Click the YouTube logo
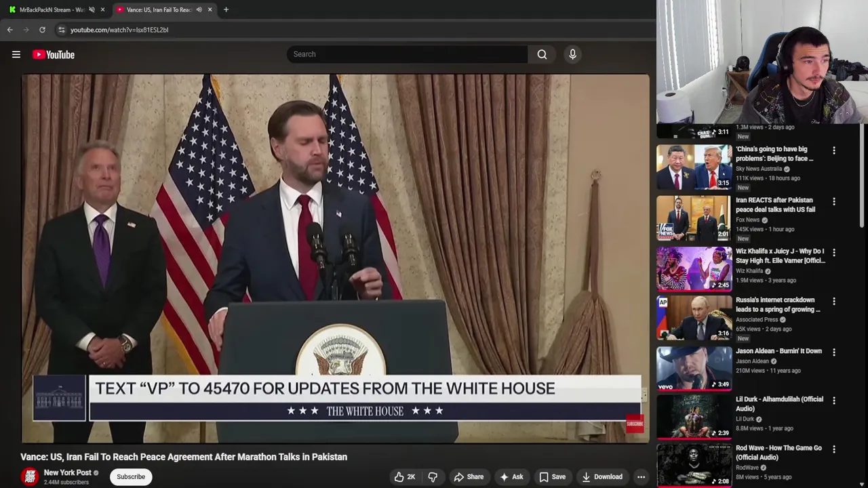The image size is (868, 488). coord(54,55)
